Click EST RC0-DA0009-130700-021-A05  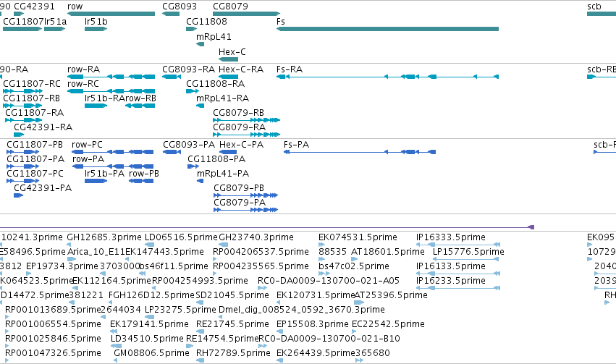coord(329,281)
